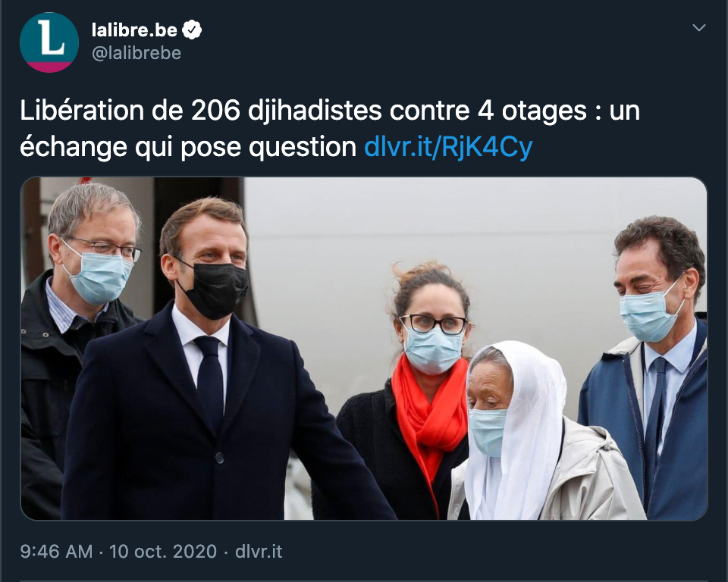Expand the tweet options chevron menu
728x582 pixels.
(698, 28)
